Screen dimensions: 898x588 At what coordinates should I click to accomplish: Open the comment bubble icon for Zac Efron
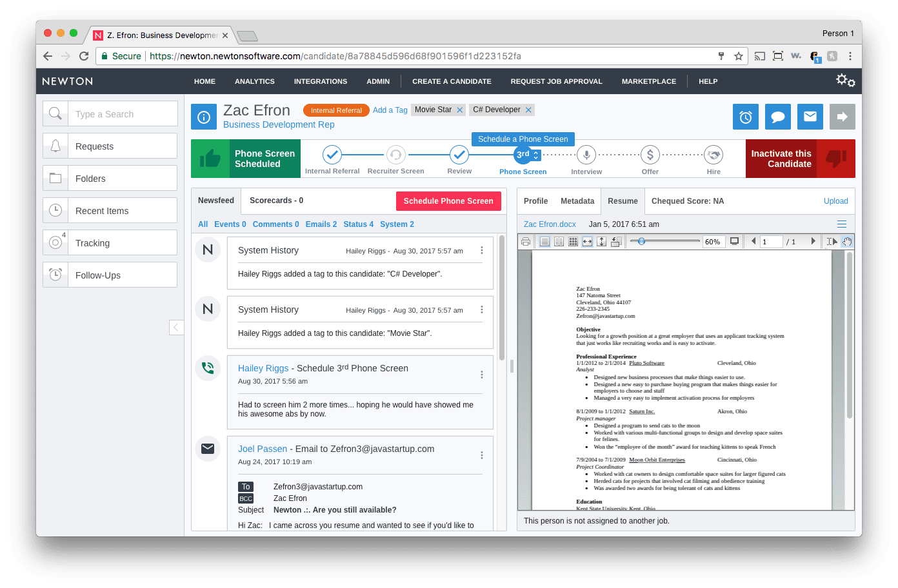tap(777, 117)
